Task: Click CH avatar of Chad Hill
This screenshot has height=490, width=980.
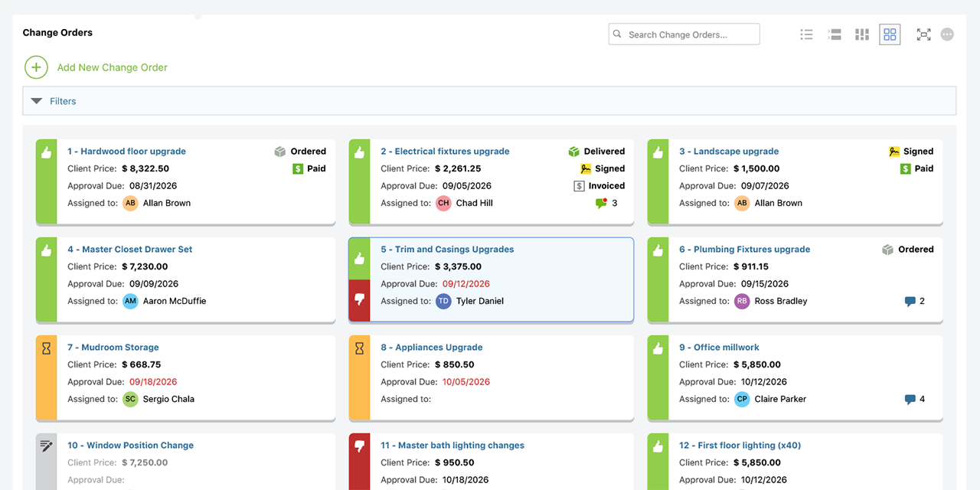Action: (444, 203)
